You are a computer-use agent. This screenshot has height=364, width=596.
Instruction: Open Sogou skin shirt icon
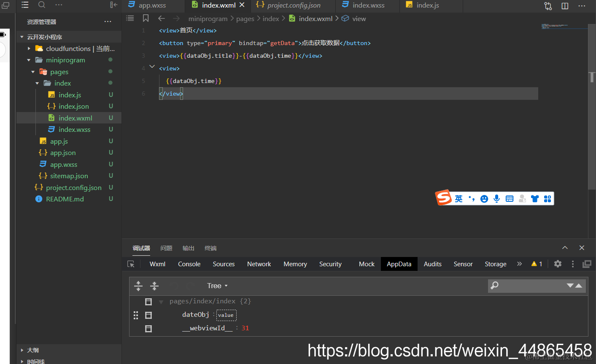[x=535, y=199]
